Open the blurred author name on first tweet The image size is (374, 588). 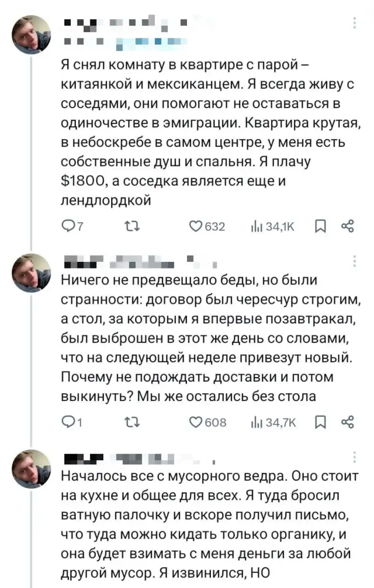[125, 23]
